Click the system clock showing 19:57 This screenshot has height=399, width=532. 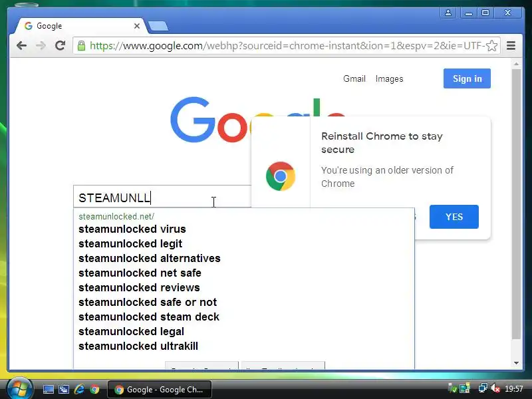(x=513, y=388)
